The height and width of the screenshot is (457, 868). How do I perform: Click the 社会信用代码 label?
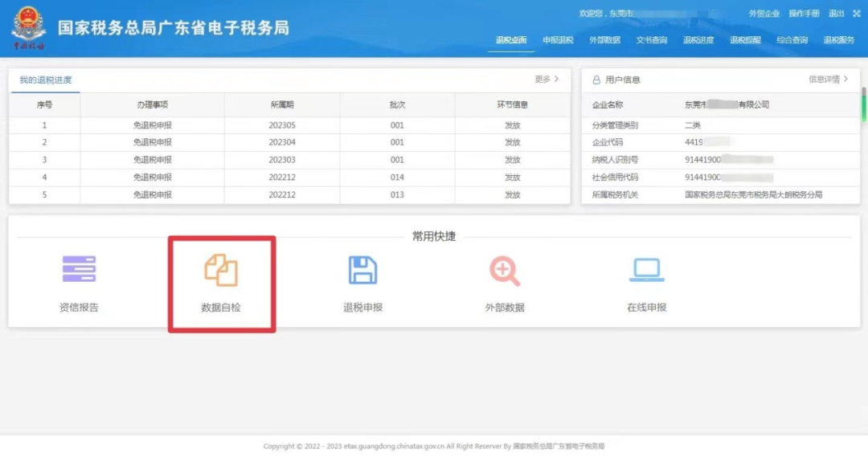tap(615, 177)
